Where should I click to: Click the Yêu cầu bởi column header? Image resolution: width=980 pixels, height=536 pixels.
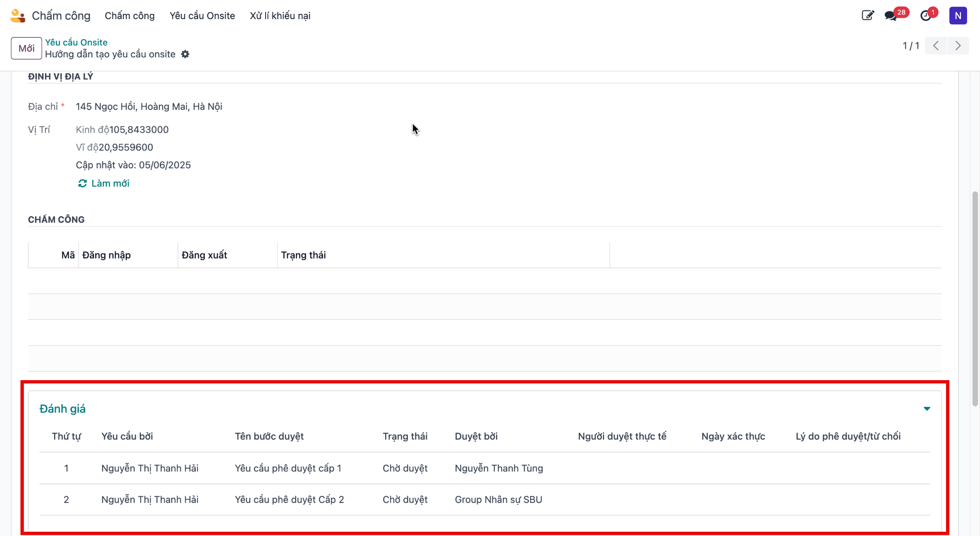click(127, 437)
